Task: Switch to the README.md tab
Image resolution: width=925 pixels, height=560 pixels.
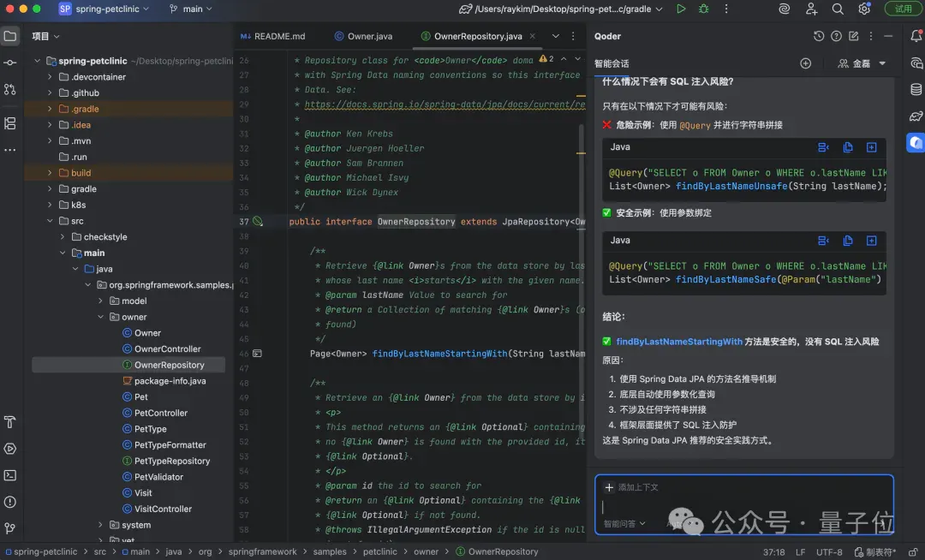Action: [x=272, y=36]
